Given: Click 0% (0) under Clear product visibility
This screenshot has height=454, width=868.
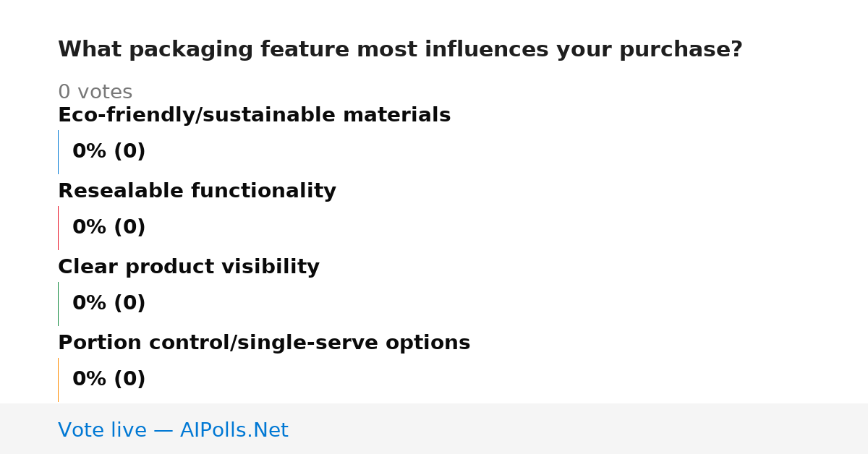Looking at the screenshot, I should (x=109, y=304).
